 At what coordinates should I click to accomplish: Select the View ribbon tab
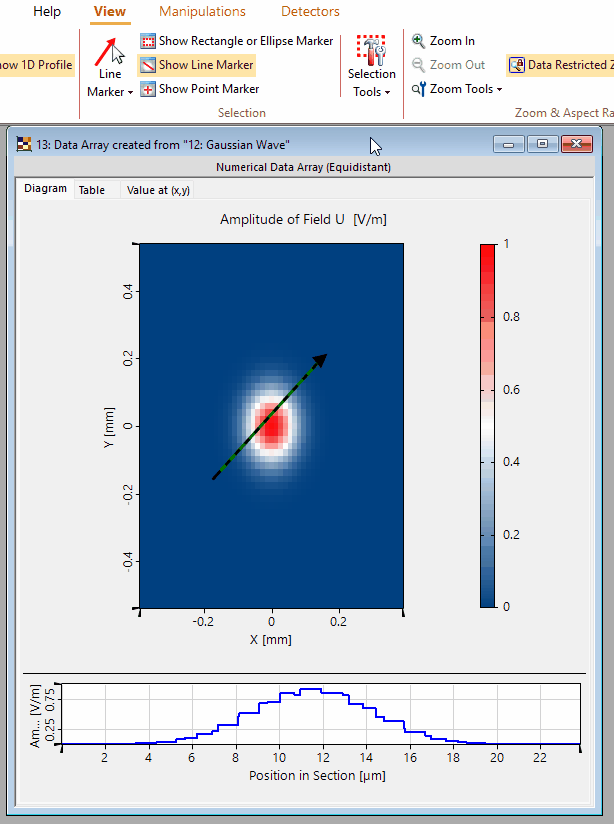[109, 12]
